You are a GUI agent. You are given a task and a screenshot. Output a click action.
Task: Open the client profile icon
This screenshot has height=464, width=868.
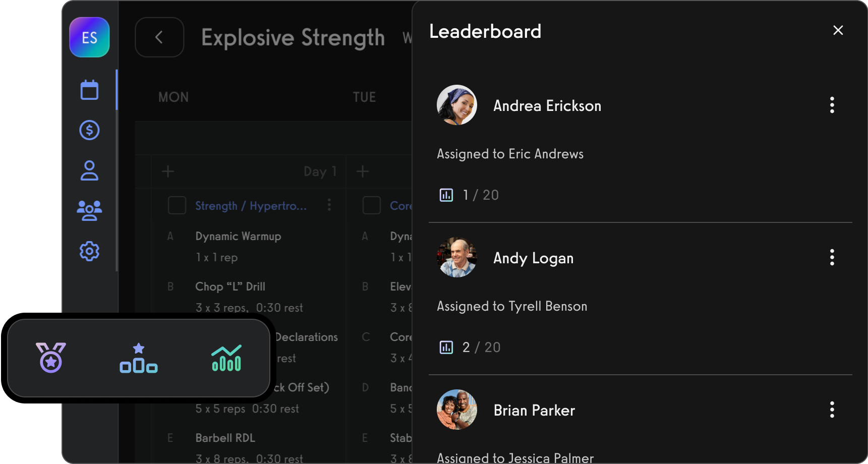click(x=89, y=171)
